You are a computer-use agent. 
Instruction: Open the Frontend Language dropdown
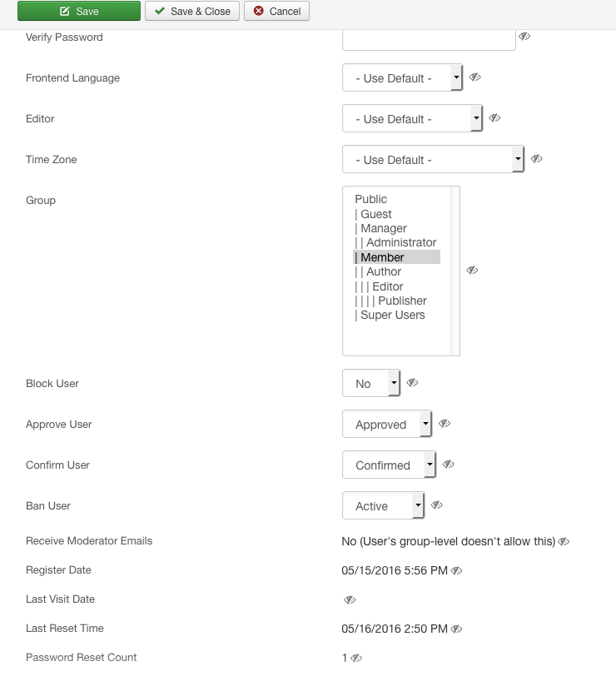402,78
